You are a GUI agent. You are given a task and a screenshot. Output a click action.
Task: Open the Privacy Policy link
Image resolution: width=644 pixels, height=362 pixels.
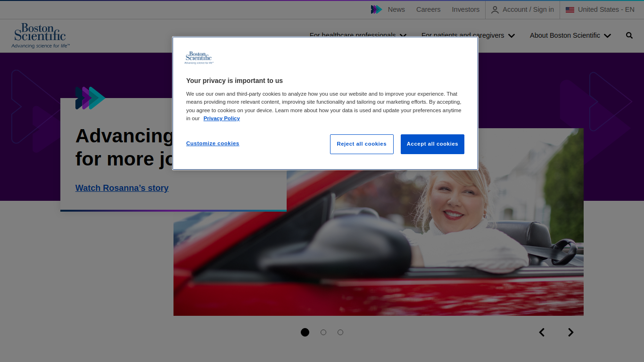(x=222, y=118)
